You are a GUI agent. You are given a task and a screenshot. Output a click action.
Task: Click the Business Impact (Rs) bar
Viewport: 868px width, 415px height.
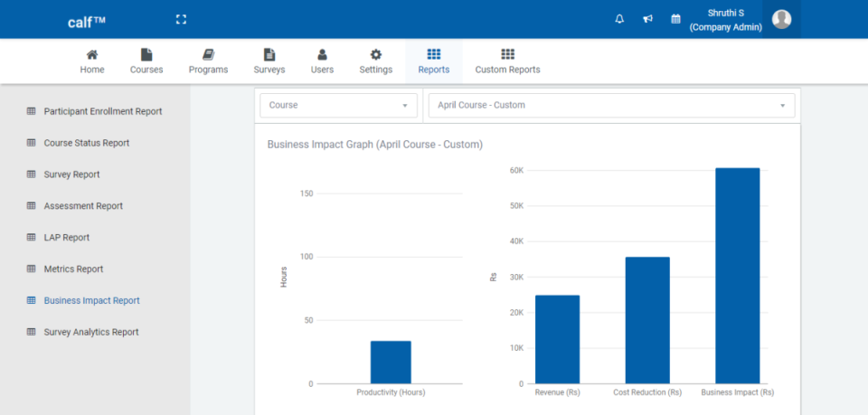[x=737, y=276]
